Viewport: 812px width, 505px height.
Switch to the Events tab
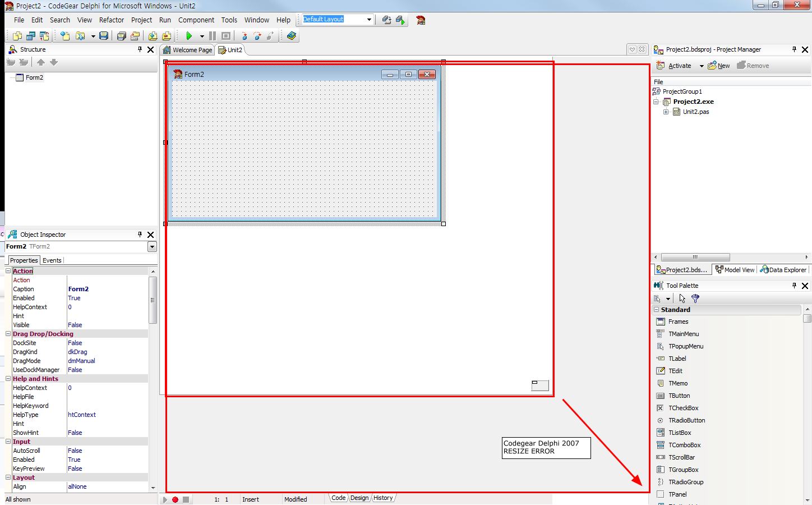[52, 260]
